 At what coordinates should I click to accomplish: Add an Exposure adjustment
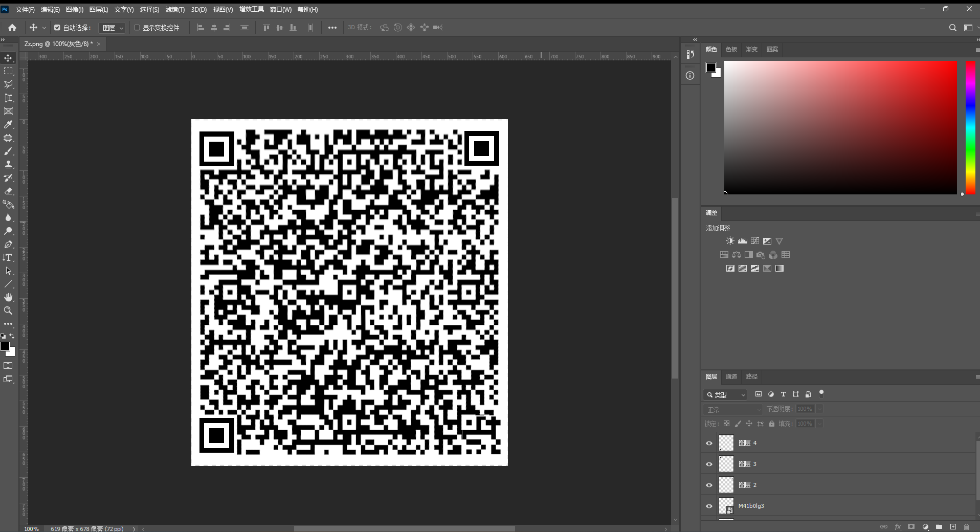[767, 241]
